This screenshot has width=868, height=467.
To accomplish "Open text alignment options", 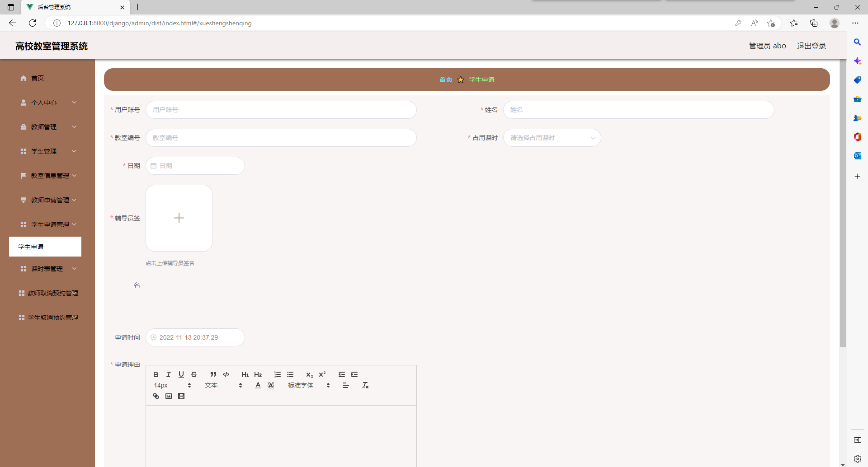I will 346,385.
